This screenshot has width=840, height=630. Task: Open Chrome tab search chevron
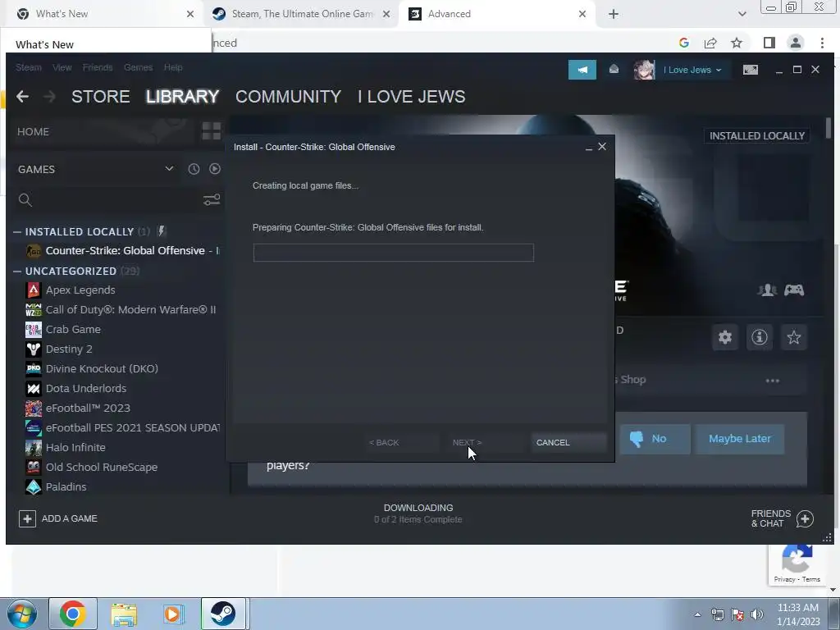pos(742,14)
